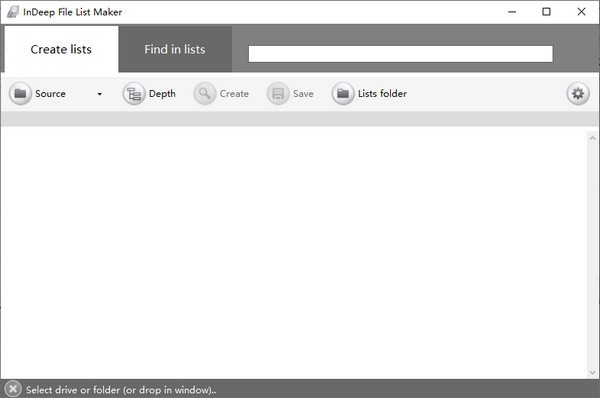
Task: Click the Create text label
Action: [234, 94]
